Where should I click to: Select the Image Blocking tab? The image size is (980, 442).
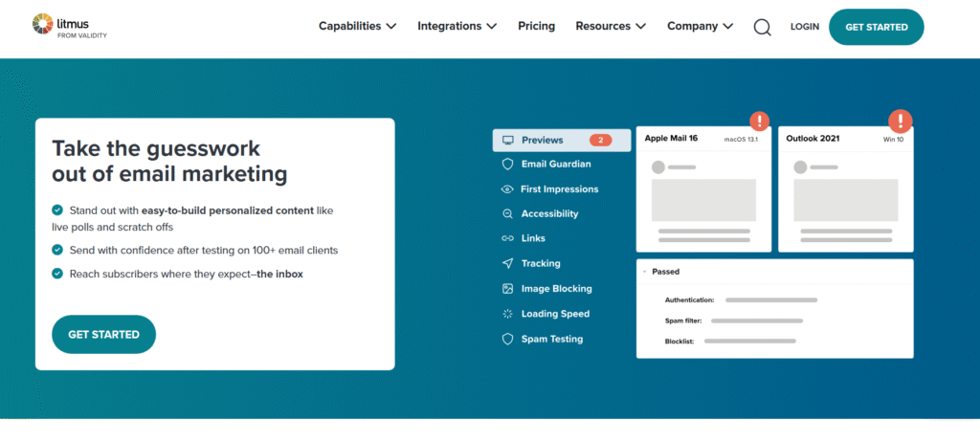coord(547,289)
